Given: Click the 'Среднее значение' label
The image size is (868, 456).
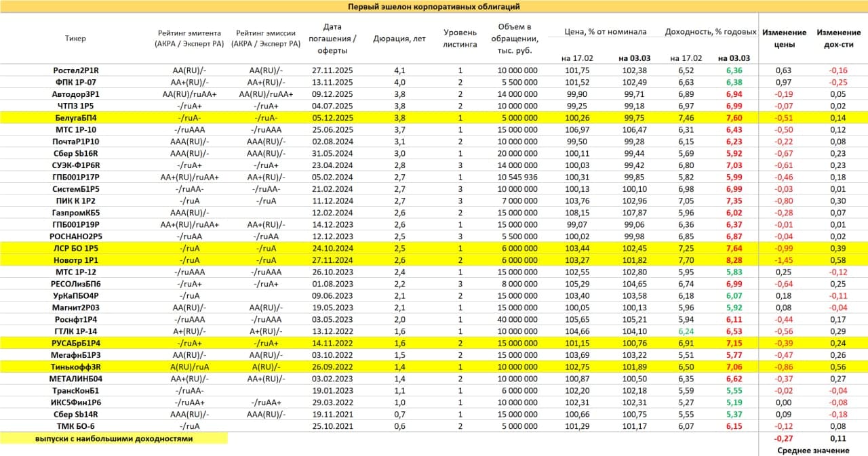Looking at the screenshot, I should point(812,451).
